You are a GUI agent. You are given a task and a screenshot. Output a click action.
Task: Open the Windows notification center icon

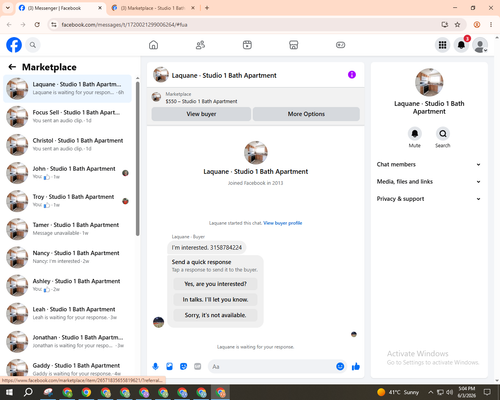point(487,392)
